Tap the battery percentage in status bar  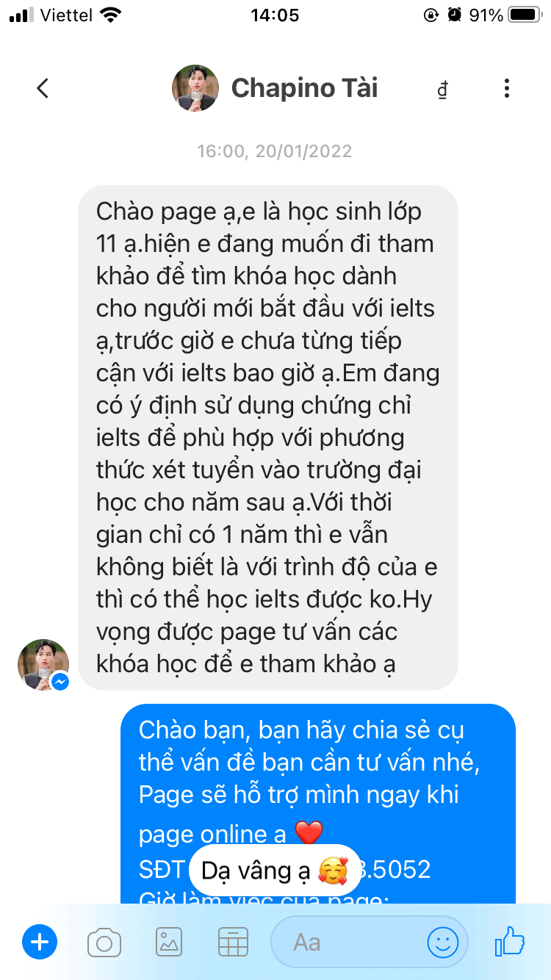point(486,15)
